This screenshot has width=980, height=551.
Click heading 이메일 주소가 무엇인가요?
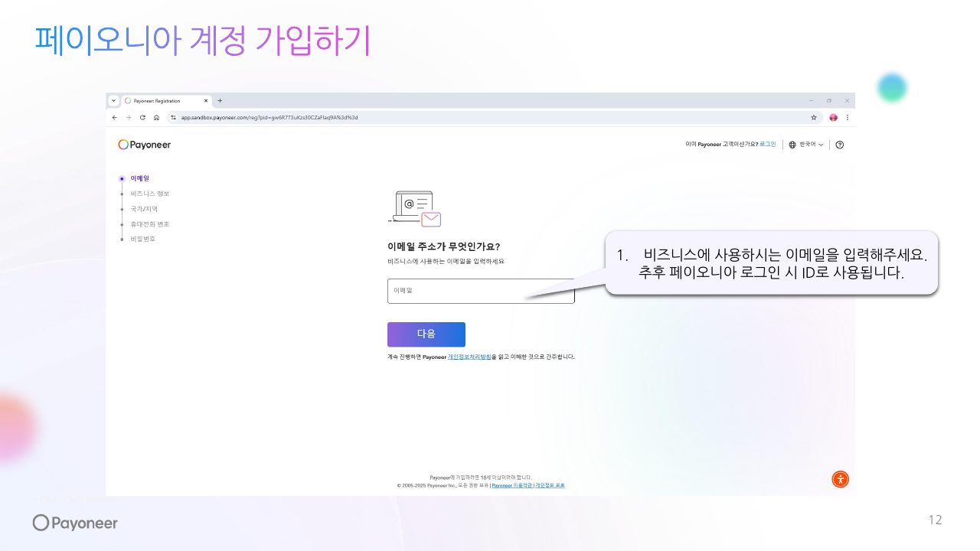(444, 246)
